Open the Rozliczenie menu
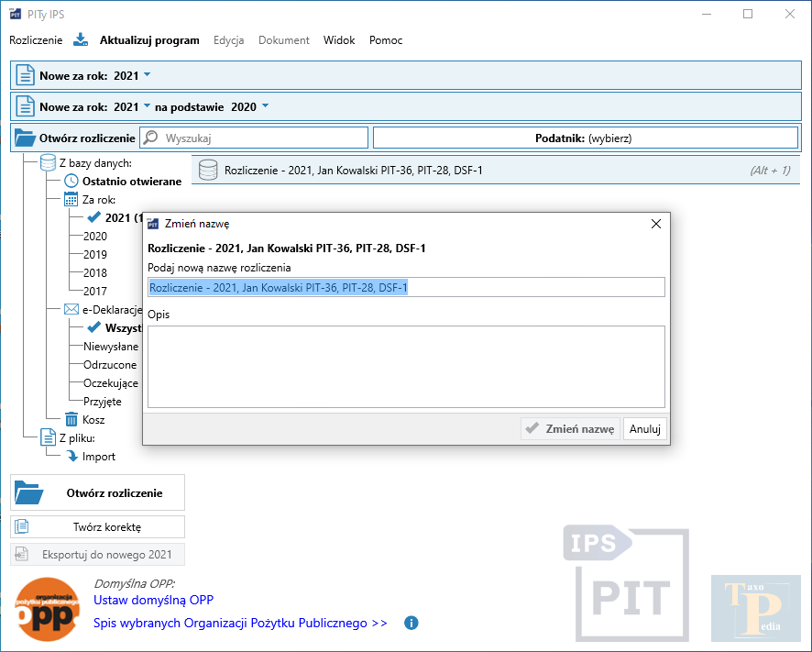 36,40
